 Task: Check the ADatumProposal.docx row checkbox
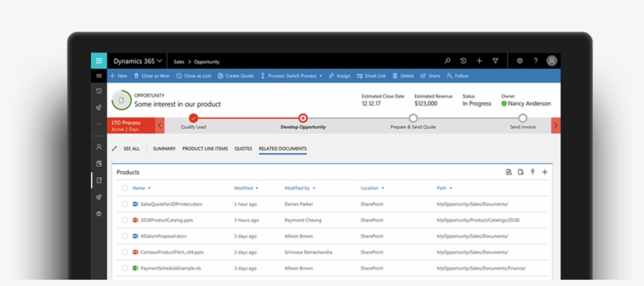(x=124, y=236)
